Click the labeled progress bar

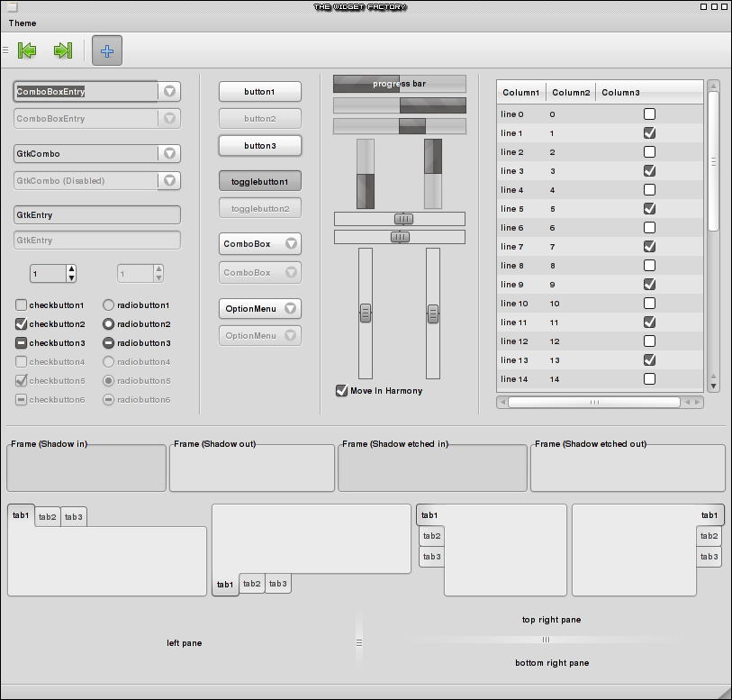point(400,84)
